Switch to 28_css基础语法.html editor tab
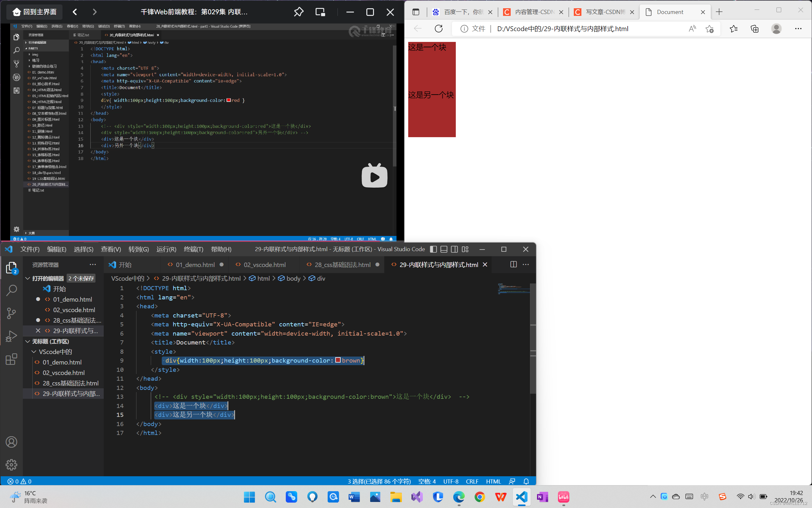Screen dimensions: 812x508 343,264
